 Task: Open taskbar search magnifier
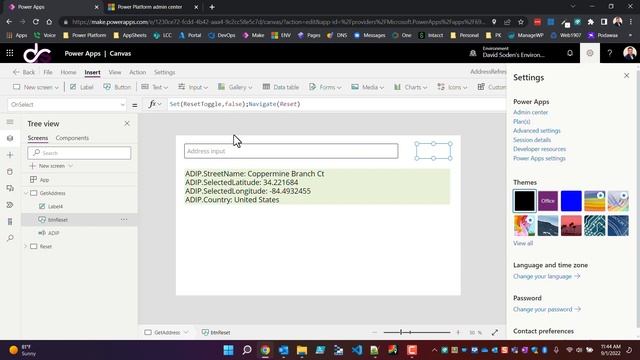click(247, 350)
